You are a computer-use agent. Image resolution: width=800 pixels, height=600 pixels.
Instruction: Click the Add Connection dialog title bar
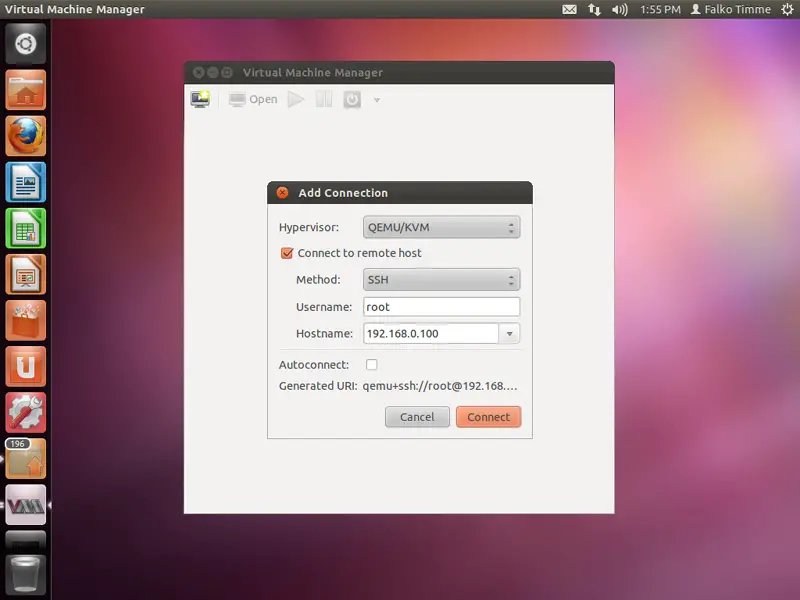click(400, 193)
